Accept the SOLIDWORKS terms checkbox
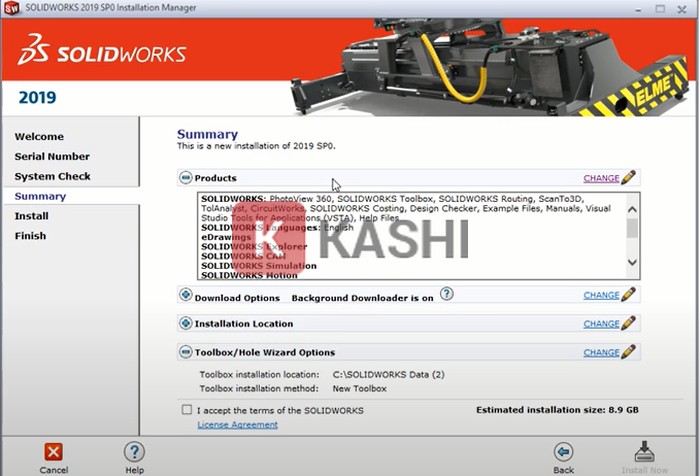The width and height of the screenshot is (700, 476). 187,410
